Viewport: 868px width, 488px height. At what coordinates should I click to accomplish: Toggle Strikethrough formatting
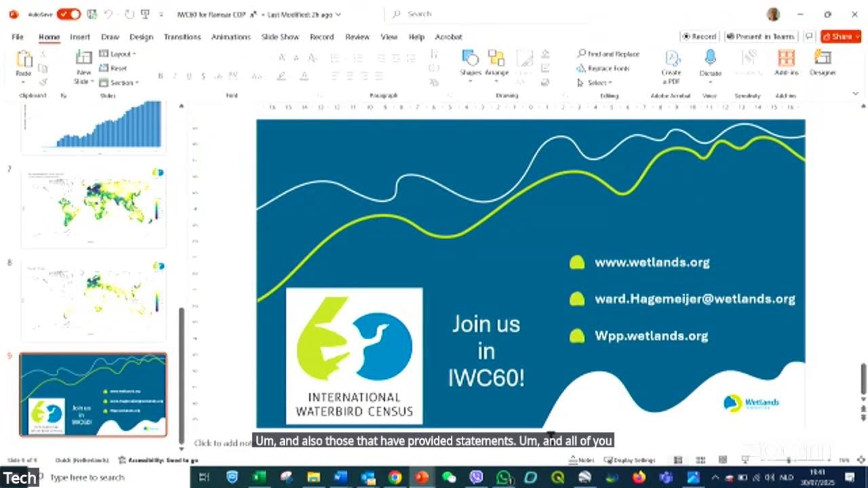coord(203,76)
